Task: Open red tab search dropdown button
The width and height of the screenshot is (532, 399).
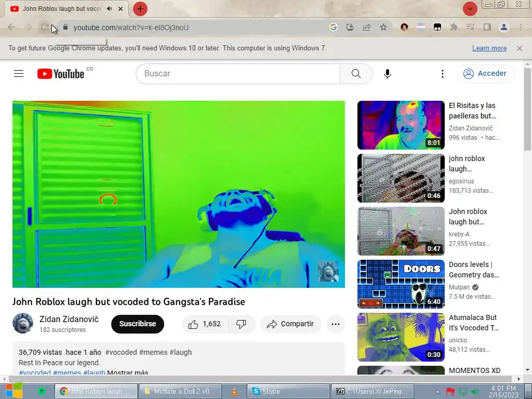Action: coord(470,9)
